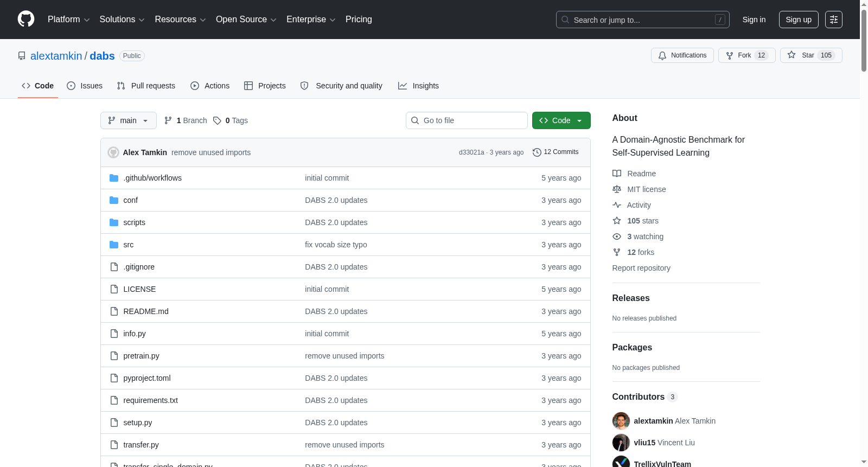Switch to the Insights tab
Viewport: 868px width, 467px height.
point(418,86)
